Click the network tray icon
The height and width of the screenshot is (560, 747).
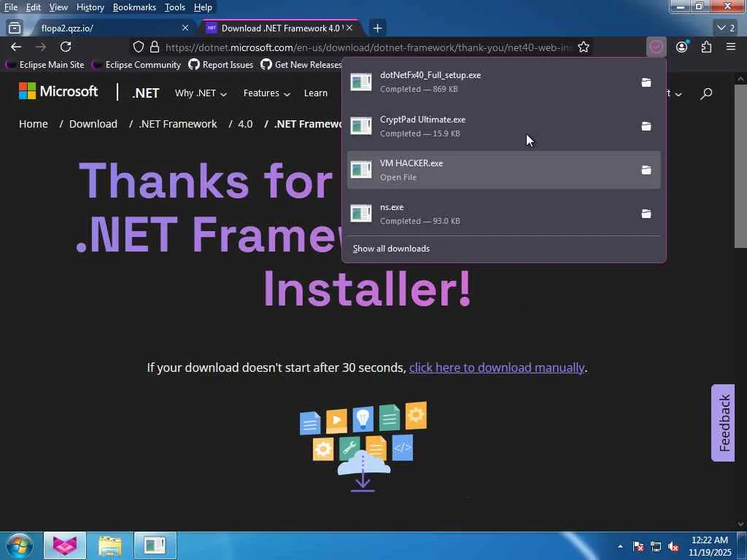pos(656,546)
